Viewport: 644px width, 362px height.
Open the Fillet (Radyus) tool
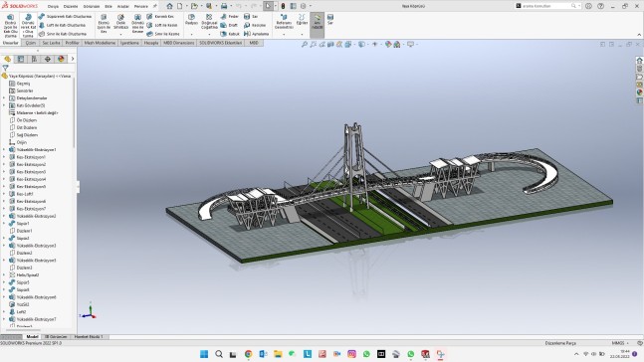[x=191, y=21]
